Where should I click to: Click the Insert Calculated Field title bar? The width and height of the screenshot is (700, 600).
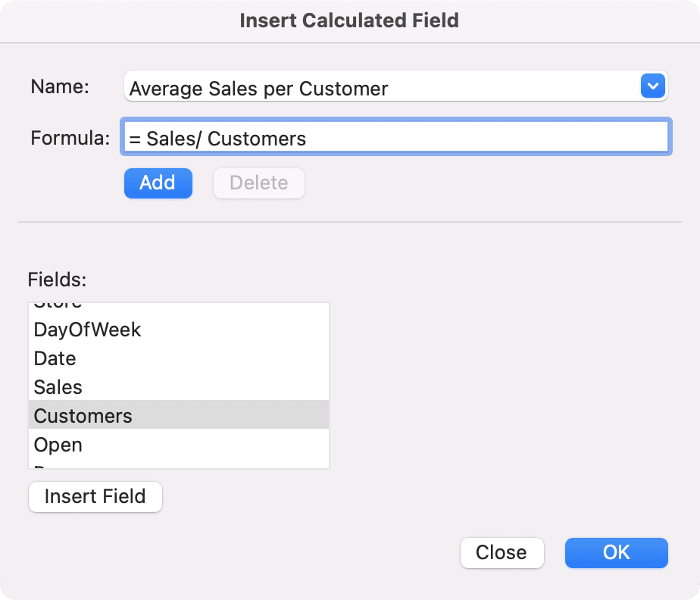pos(350,20)
